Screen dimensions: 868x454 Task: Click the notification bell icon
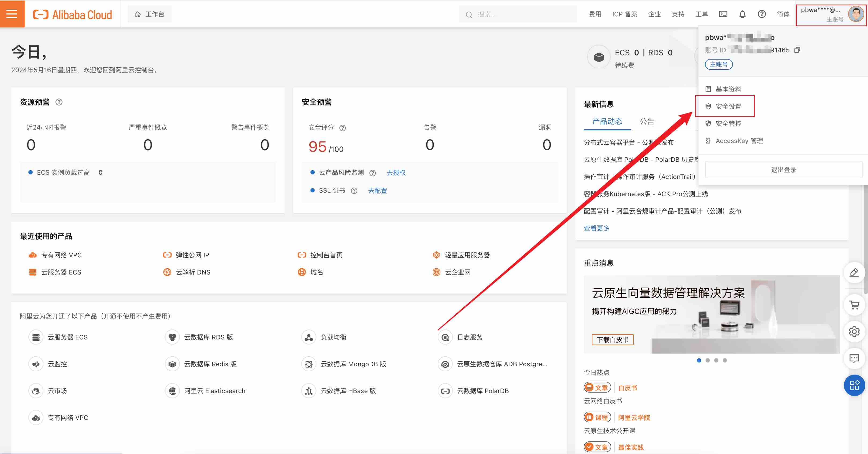(742, 14)
